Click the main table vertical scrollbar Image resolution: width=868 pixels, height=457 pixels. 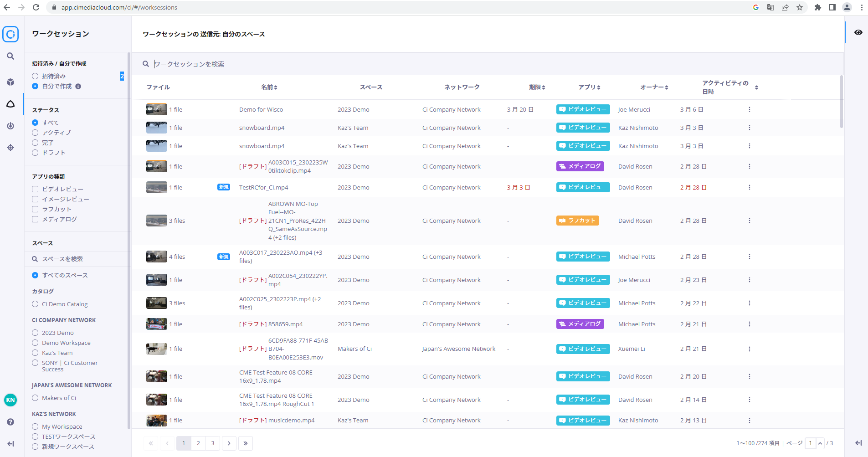click(x=841, y=102)
